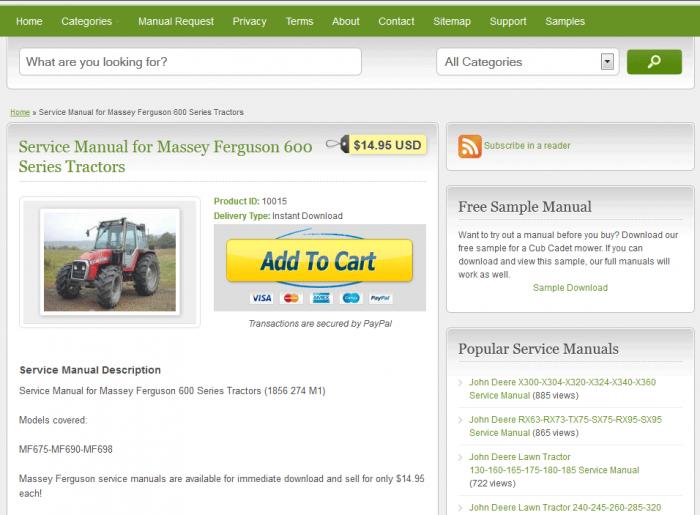Click arrow bullet beside John Deere X300 manual
700x515 pixels.
(460, 382)
